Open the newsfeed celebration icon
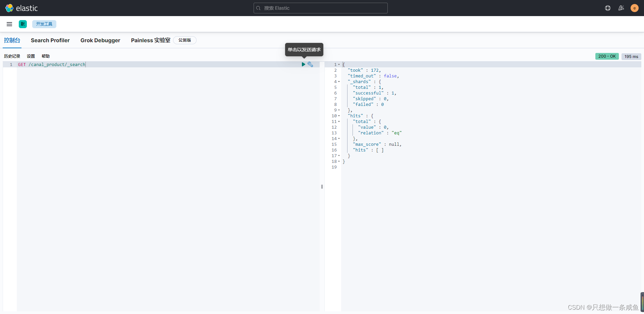The image size is (644, 314). 621,8
